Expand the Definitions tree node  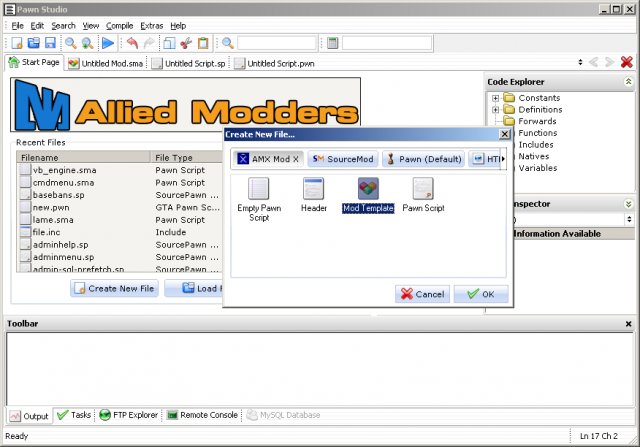495,109
